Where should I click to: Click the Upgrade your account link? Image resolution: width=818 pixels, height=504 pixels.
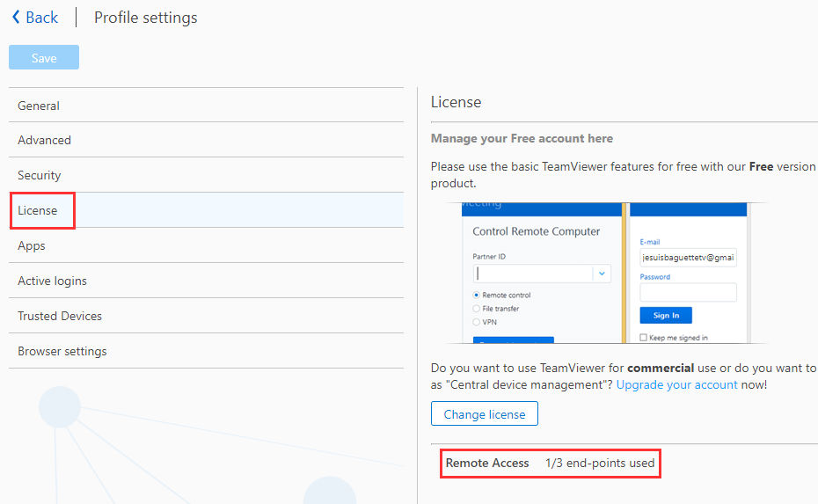[x=676, y=384]
